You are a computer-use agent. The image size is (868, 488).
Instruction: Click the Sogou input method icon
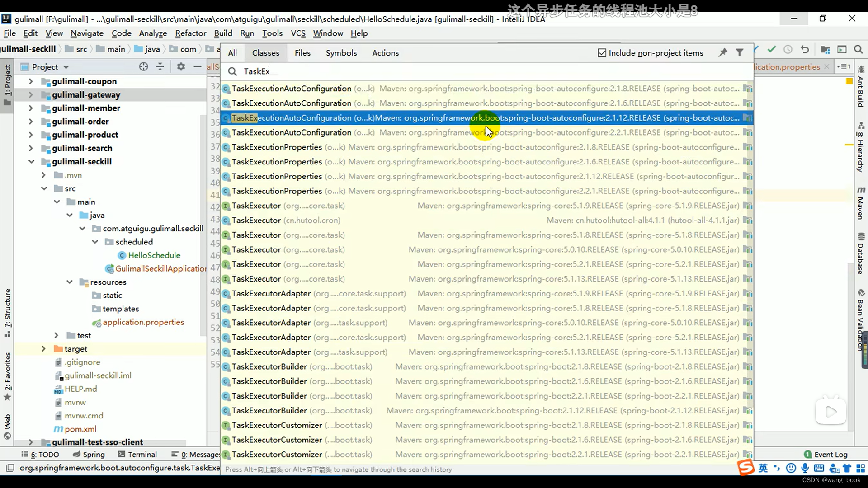[746, 468]
